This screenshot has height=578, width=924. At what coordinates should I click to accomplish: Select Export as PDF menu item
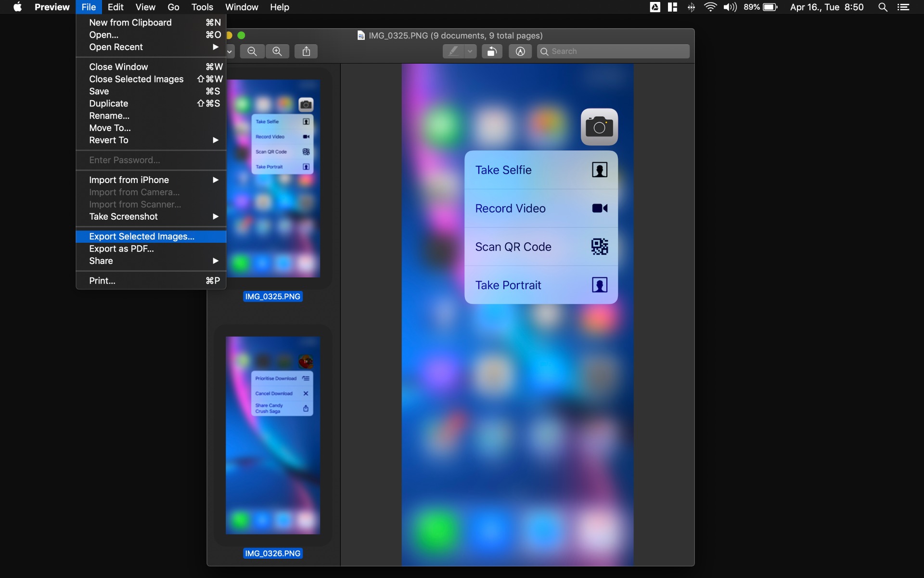tap(121, 249)
